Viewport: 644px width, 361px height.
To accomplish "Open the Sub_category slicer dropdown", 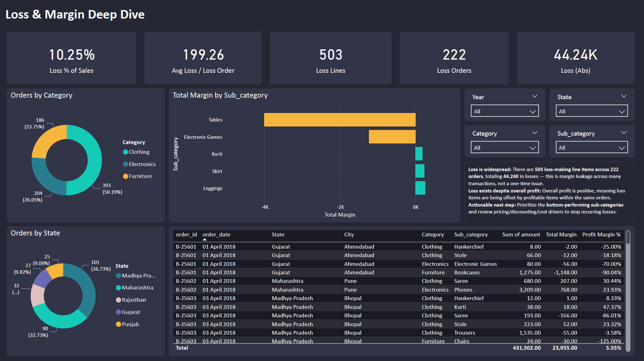I will [x=591, y=148].
